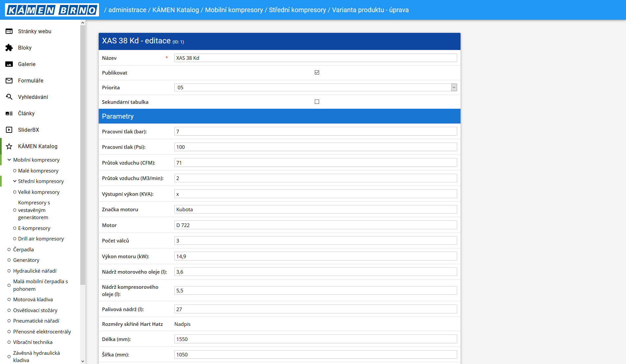Click the Formuláře envelope icon

click(x=9, y=80)
